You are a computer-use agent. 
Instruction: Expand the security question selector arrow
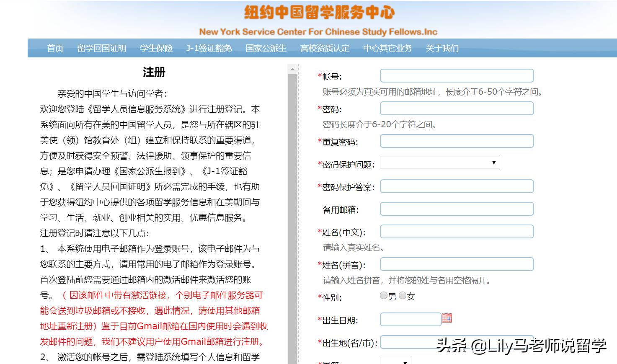pos(495,162)
